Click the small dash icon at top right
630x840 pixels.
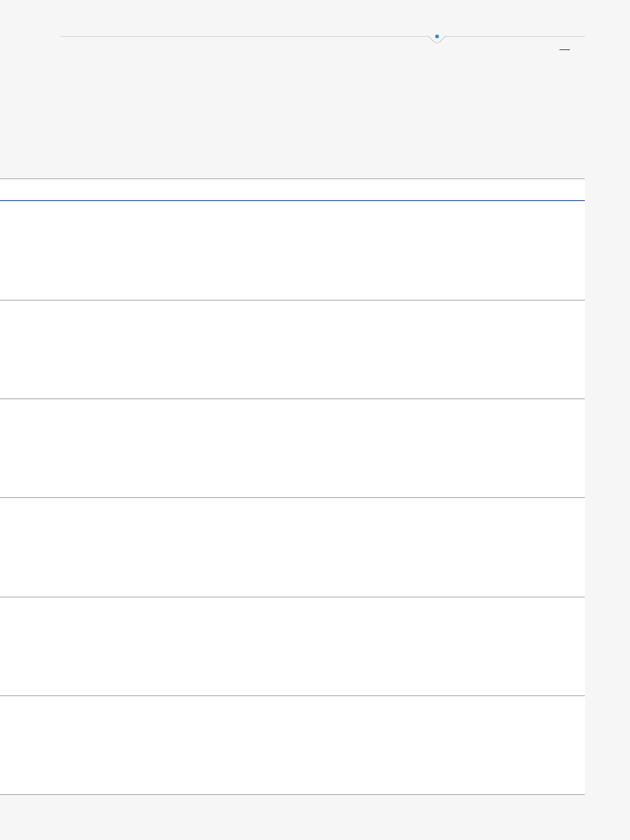[x=564, y=51]
